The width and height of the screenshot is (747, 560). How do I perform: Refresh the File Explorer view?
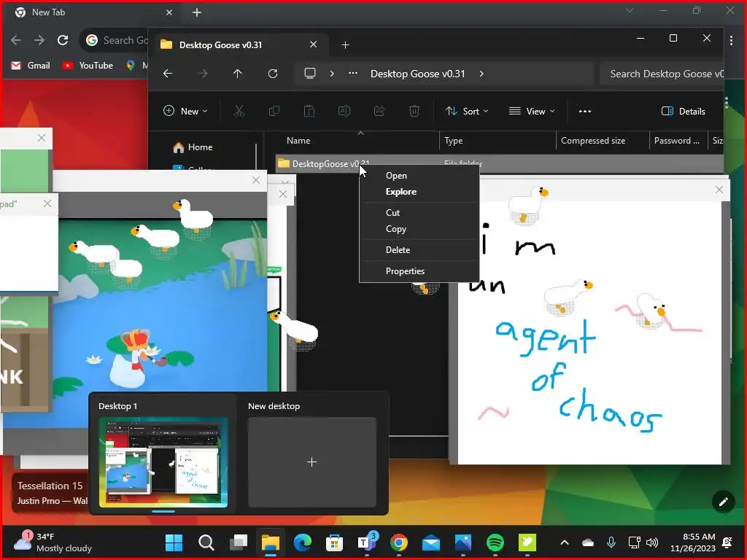point(273,74)
